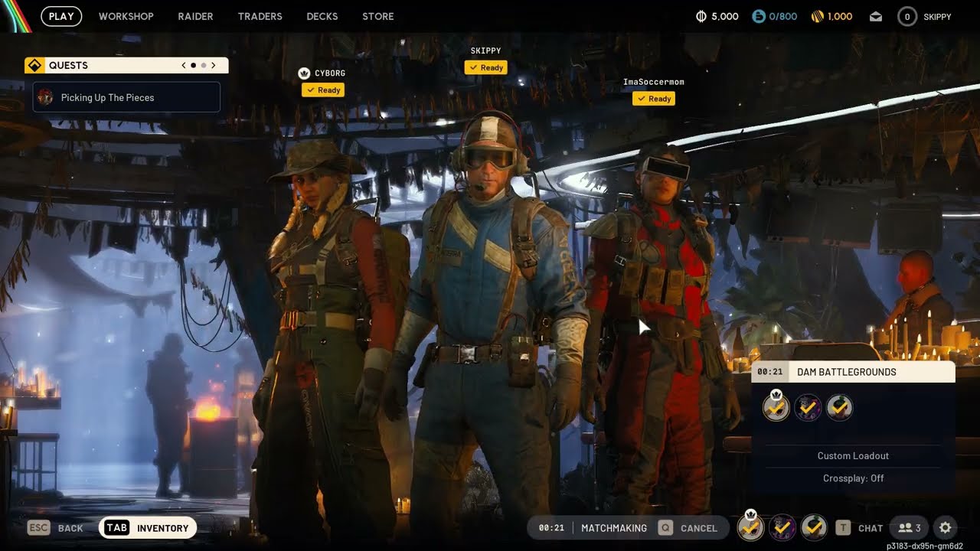Go BACK to previous screen
The image size is (980, 551).
click(x=70, y=528)
